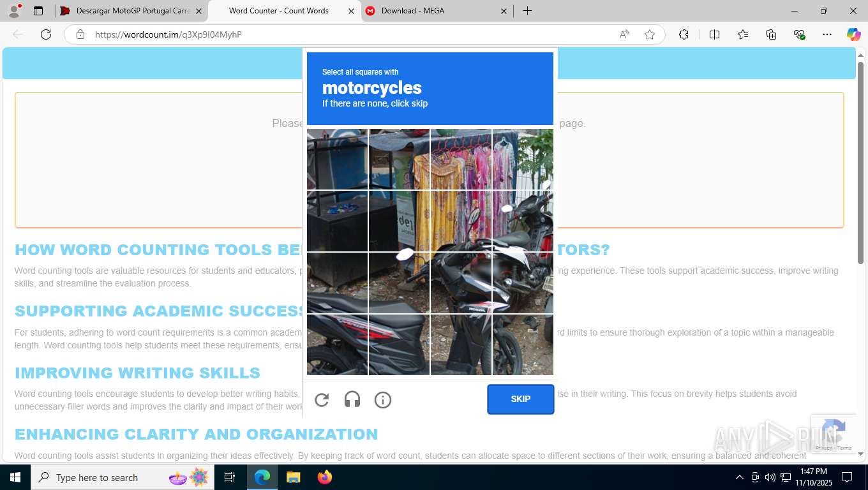Screen dimensions: 868x490
Task: Open Copilot sidebar icon
Action: point(854,34)
